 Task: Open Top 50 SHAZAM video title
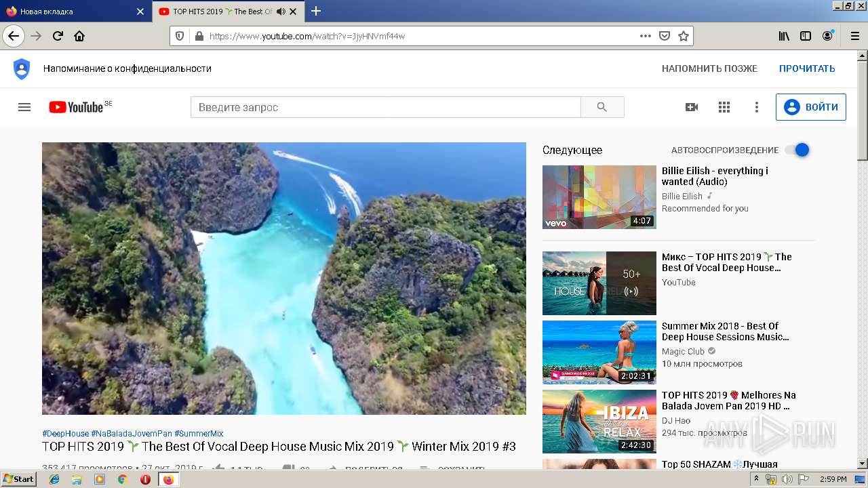(719, 464)
